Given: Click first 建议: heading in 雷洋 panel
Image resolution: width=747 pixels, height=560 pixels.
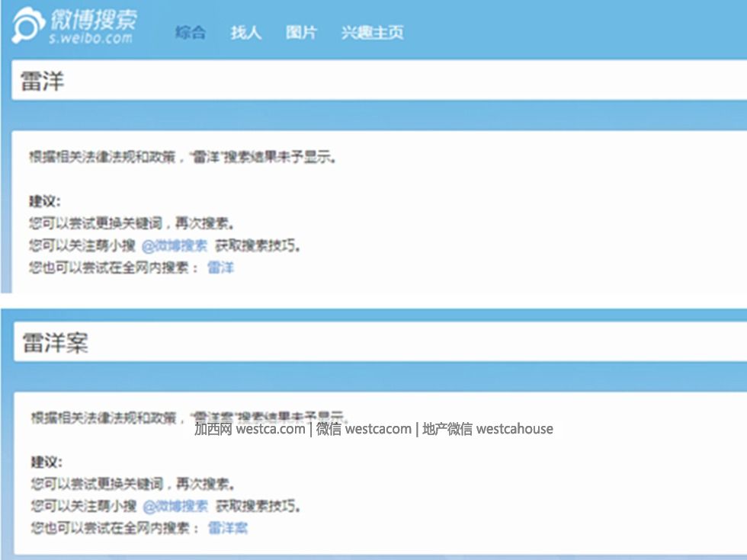Looking at the screenshot, I should 45,201.
